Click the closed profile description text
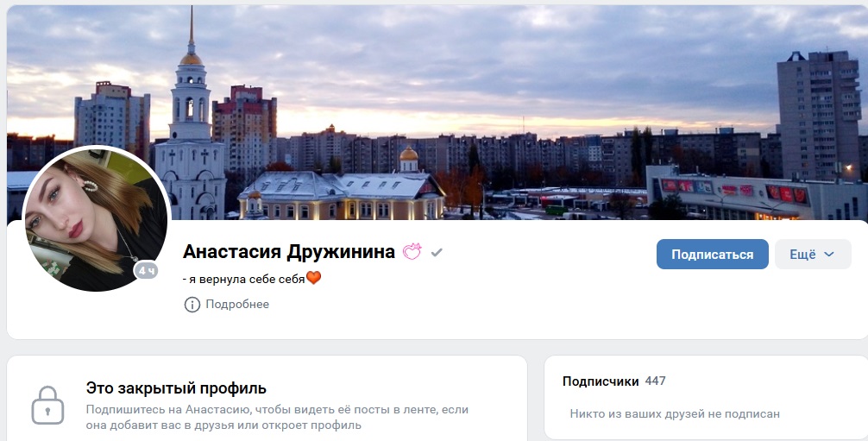Screen dimensions: 868x441 pos(277,417)
